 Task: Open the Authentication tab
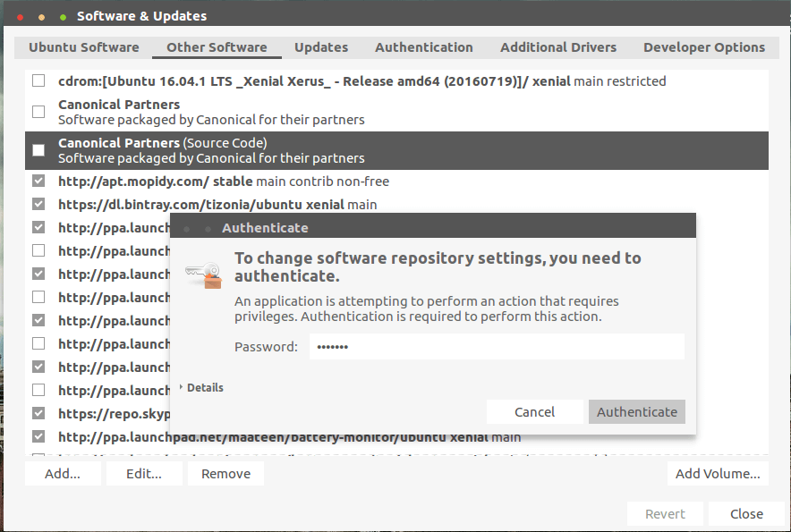(424, 47)
